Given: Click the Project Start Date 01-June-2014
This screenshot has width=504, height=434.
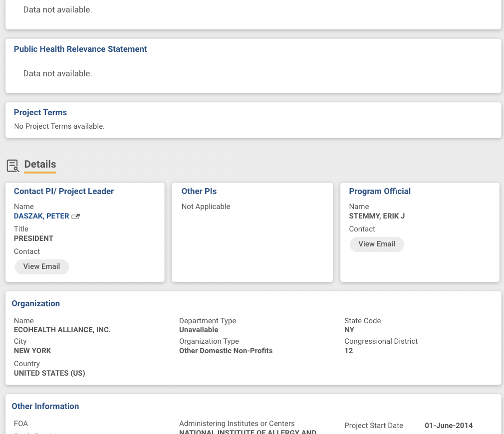Looking at the screenshot, I should (449, 426).
